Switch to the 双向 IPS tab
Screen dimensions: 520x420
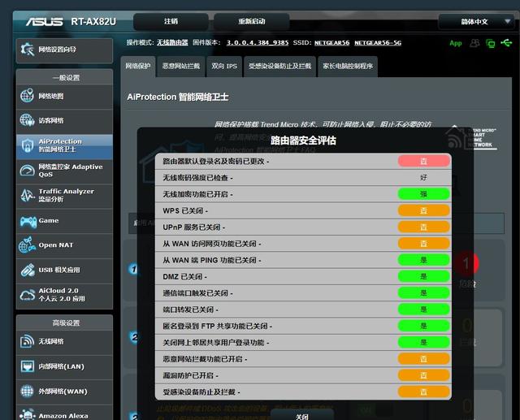click(x=224, y=66)
